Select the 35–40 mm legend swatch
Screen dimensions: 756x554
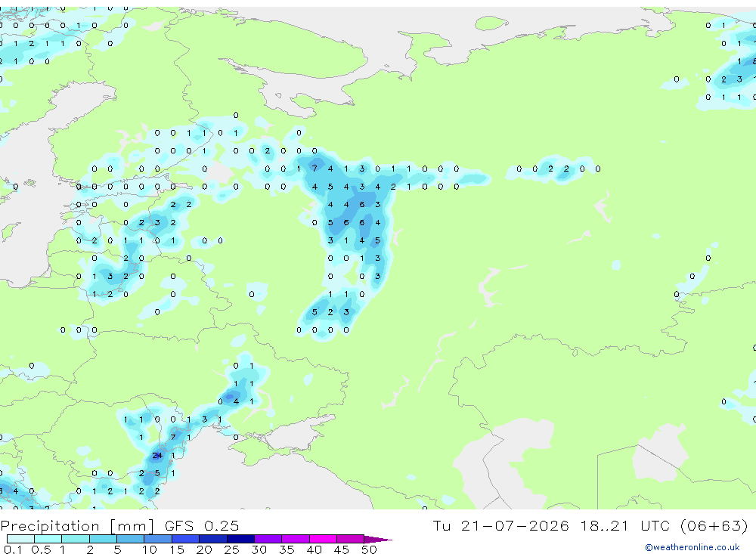(296, 539)
